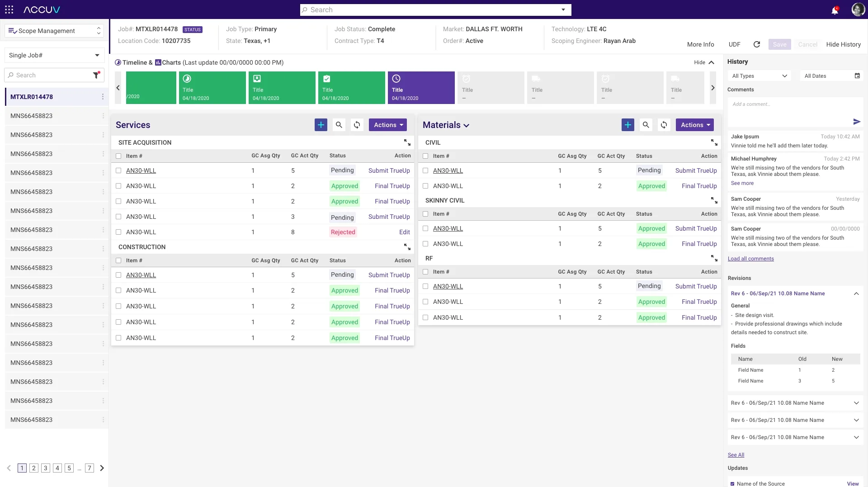The height and width of the screenshot is (487, 868).
Task: Expand the SITE ACQUISITION table fullscreen
Action: click(x=407, y=142)
